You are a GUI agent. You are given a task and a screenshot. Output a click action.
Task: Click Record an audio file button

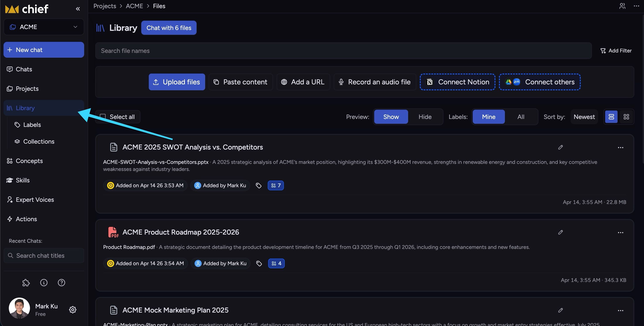coord(374,82)
